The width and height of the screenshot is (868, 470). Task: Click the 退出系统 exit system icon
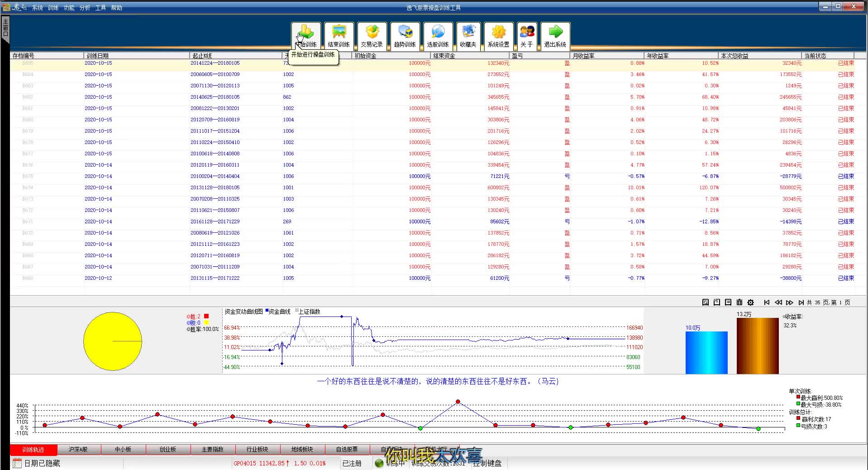pyautogui.click(x=555, y=36)
